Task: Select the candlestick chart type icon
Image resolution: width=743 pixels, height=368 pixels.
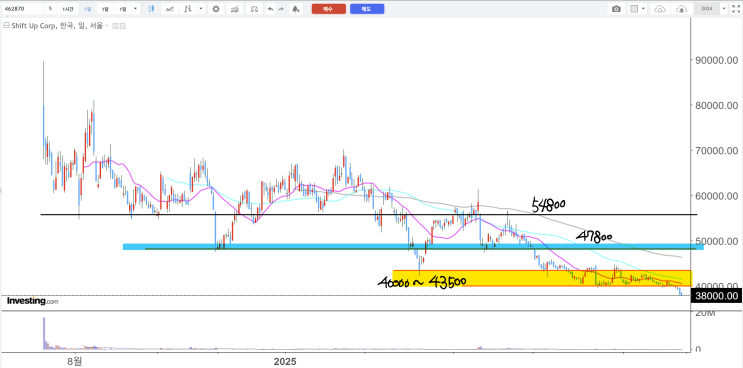Action: (x=151, y=9)
